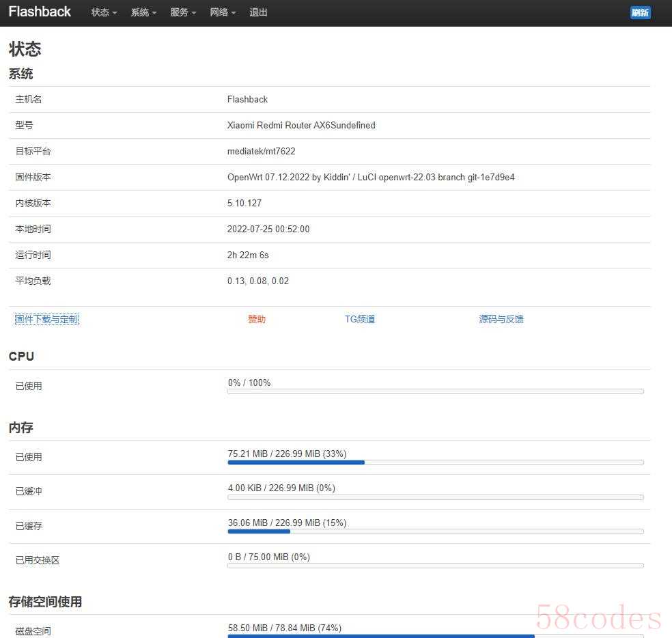Viewport: 672px width, 638px height.
Task: Select the firmware version text
Action: (371, 177)
